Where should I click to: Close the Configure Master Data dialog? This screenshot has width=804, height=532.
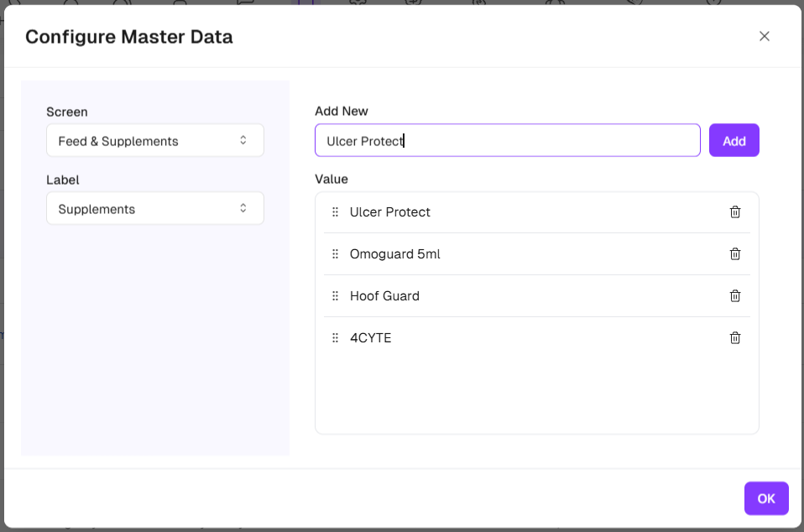click(764, 36)
